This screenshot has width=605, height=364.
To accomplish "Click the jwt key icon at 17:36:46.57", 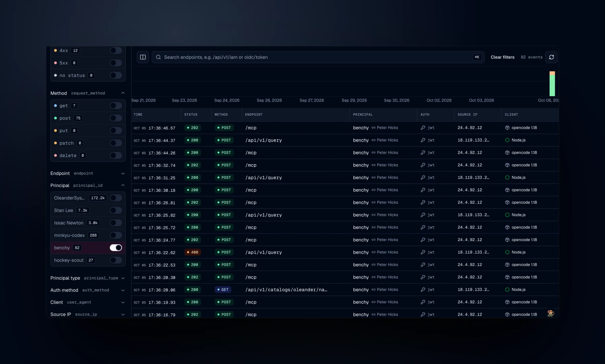I will [423, 128].
